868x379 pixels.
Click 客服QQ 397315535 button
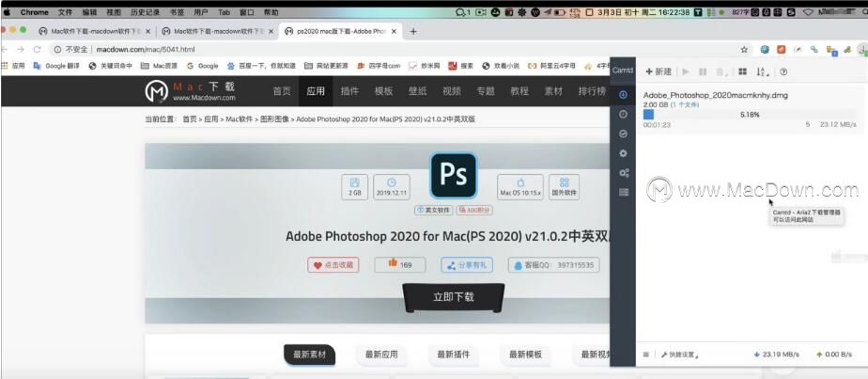pyautogui.click(x=553, y=265)
